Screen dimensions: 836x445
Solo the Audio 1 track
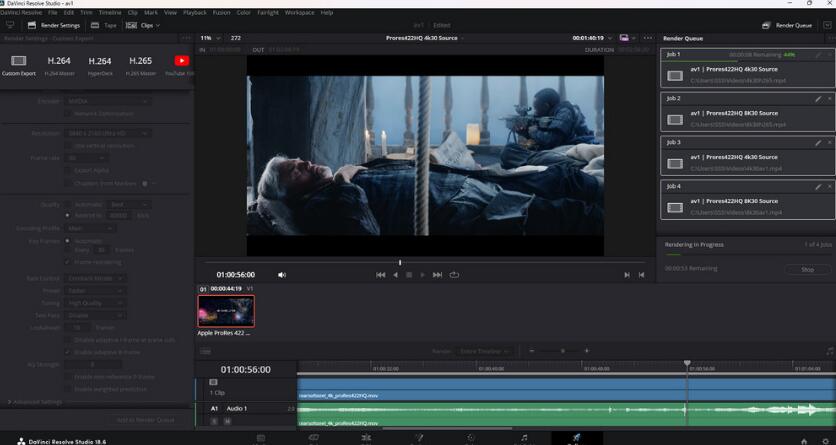click(x=214, y=421)
